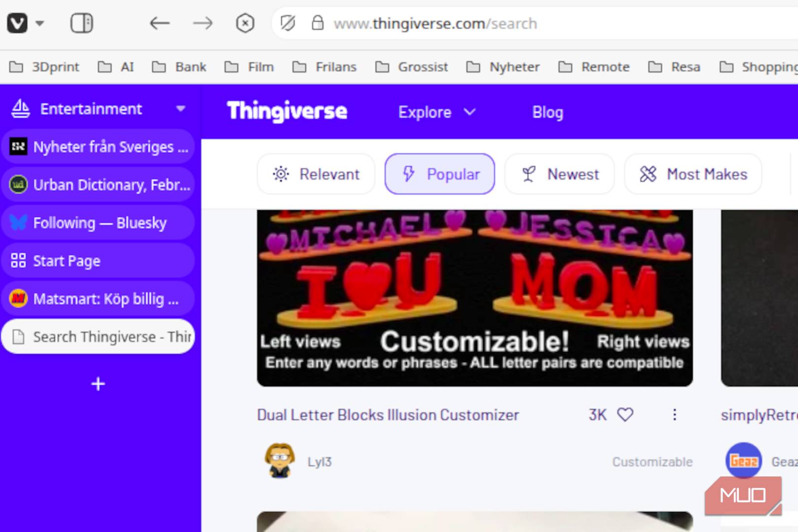This screenshot has width=798, height=532.
Task: Switch to the Following — Bluesky tab
Action: pyautogui.click(x=99, y=223)
